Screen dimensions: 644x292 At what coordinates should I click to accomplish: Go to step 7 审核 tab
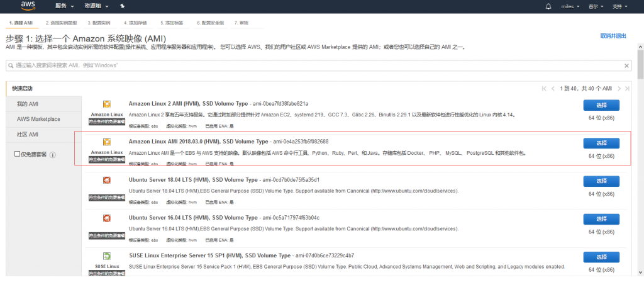[241, 23]
